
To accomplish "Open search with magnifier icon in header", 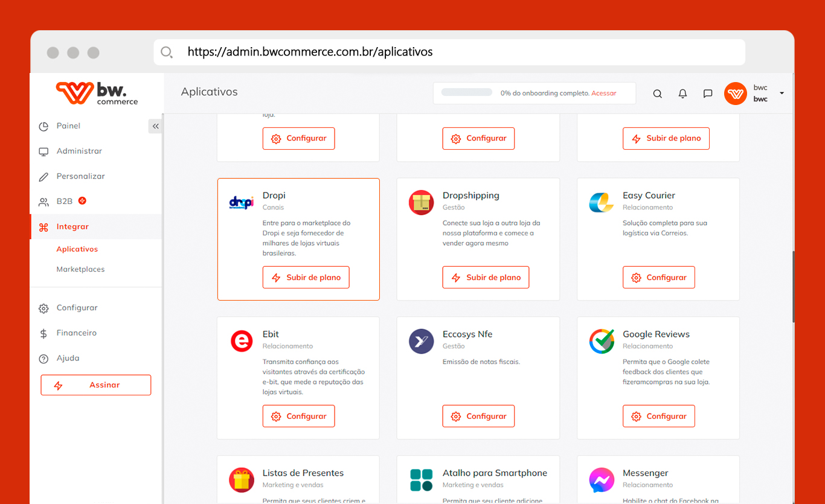I will [658, 94].
